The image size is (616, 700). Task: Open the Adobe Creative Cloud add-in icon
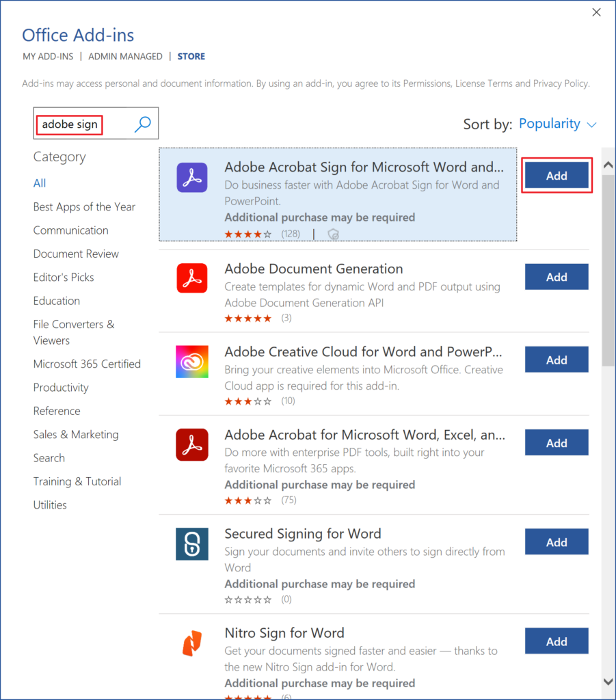[x=192, y=362]
